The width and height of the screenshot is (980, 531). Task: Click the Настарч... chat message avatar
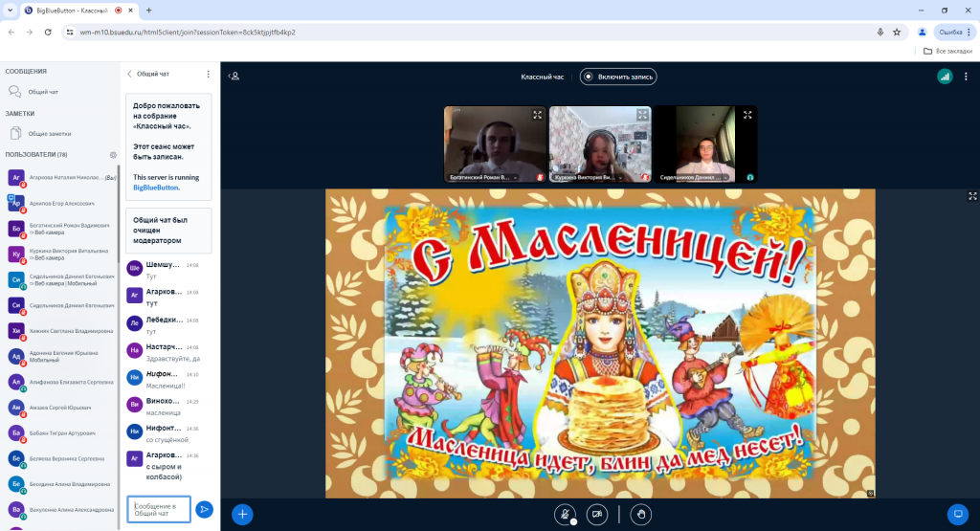tap(134, 350)
